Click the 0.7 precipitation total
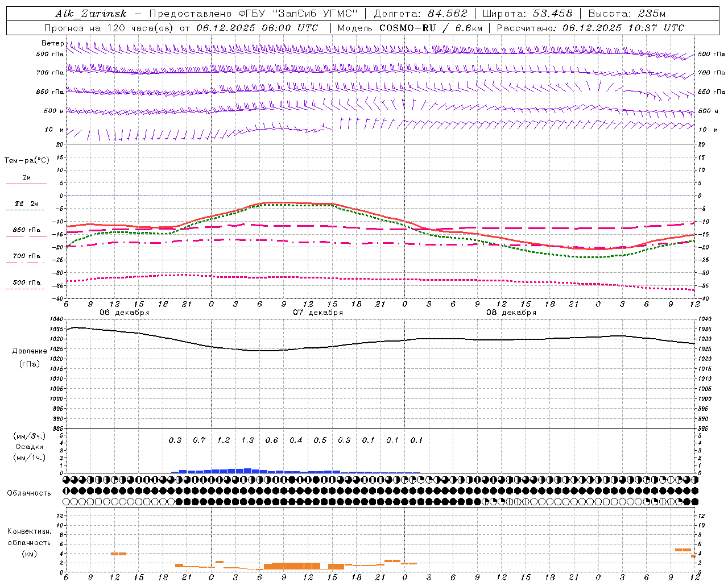 click(199, 440)
